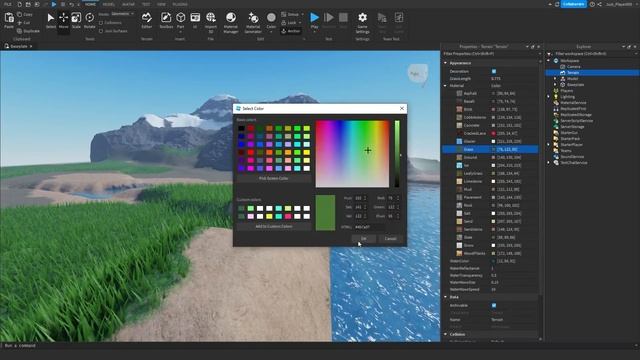Screen dimensions: 640x360
Task: Activate the Rotate tool
Action: pos(89,20)
